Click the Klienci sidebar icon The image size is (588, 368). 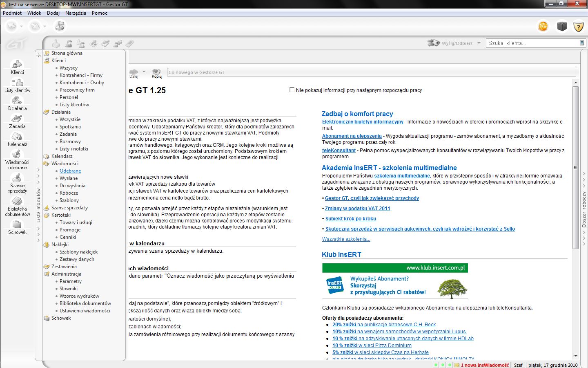pyautogui.click(x=17, y=67)
